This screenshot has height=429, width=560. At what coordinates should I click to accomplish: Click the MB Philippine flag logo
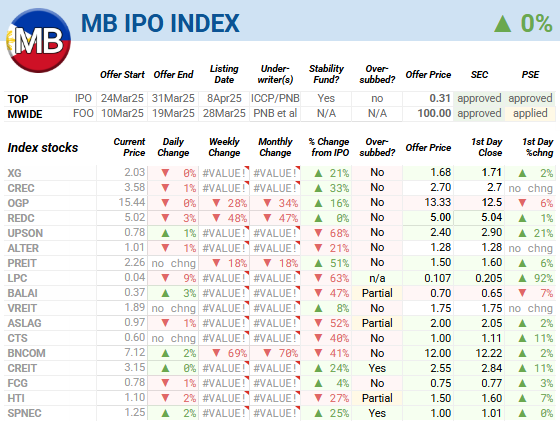(x=39, y=40)
